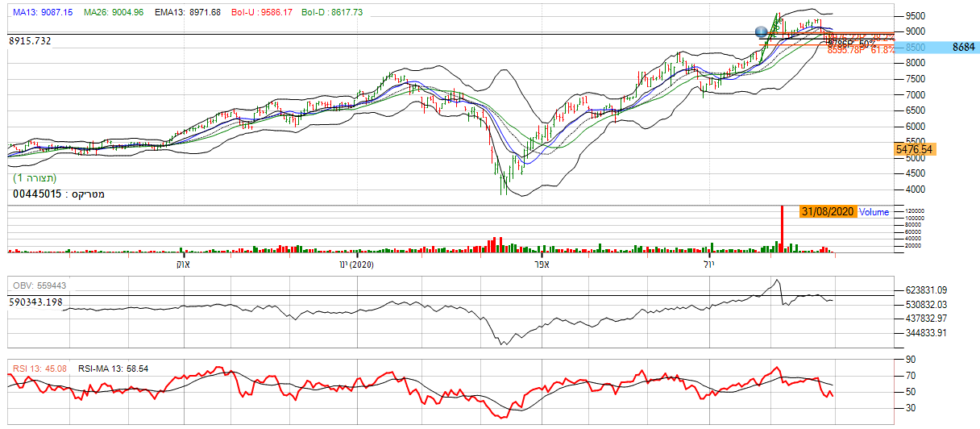Image resolution: width=980 pixels, height=429 pixels.
Task: Click the ינו (2020) time axis label
Action: pos(356,264)
